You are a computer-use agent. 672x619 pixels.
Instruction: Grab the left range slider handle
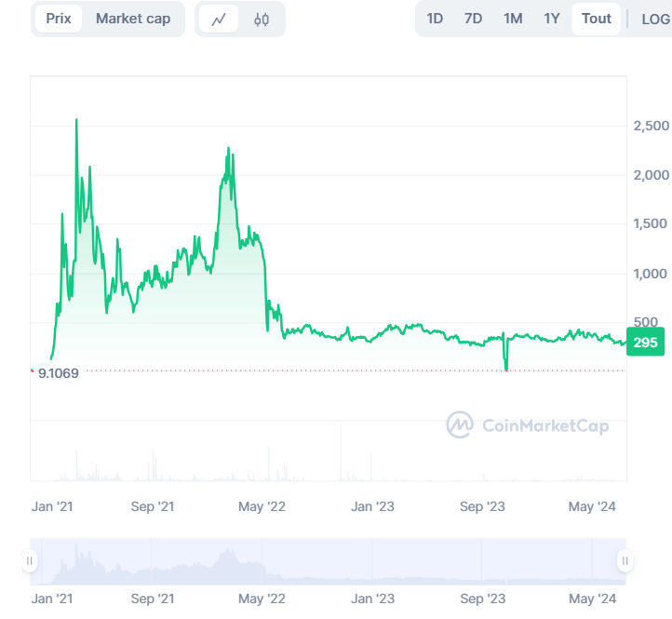point(30,560)
